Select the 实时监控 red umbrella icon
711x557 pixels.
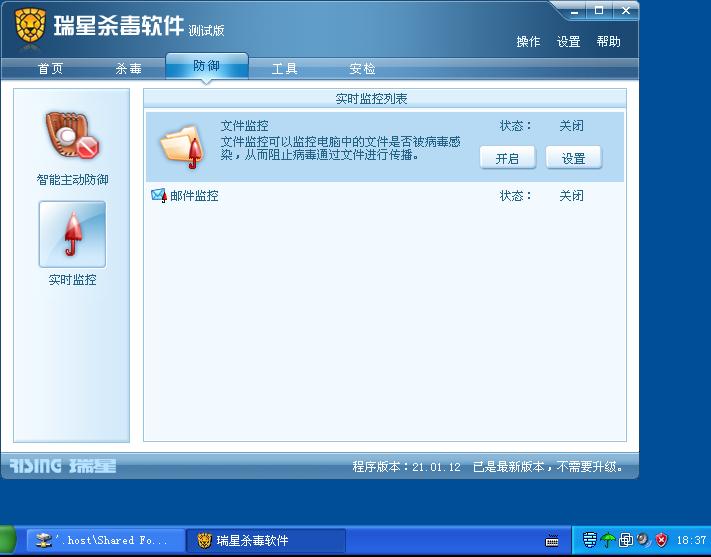[72, 234]
